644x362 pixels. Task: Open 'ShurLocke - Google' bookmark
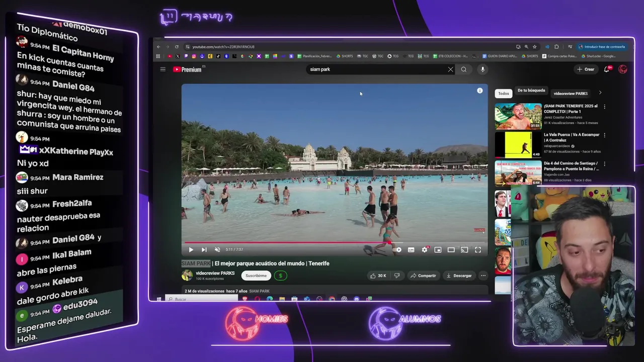point(598,56)
